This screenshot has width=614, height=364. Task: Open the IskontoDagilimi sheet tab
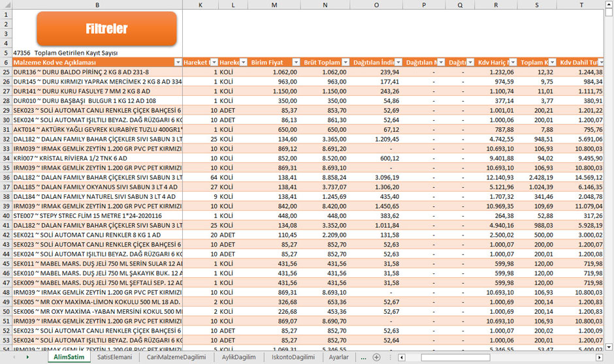point(293,357)
